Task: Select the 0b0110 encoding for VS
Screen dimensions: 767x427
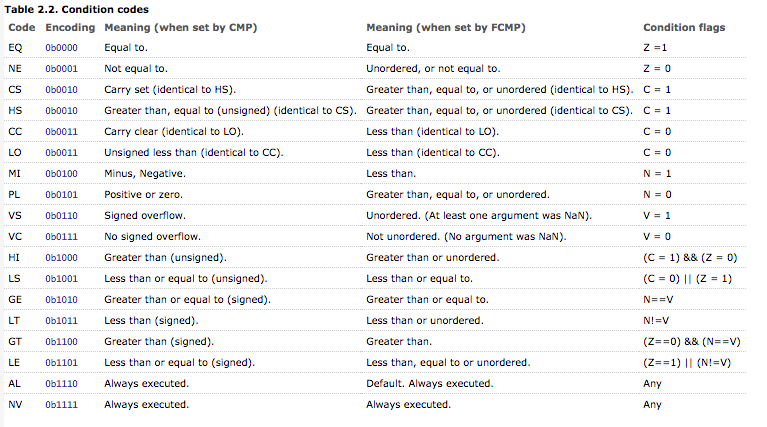Action: (60, 215)
